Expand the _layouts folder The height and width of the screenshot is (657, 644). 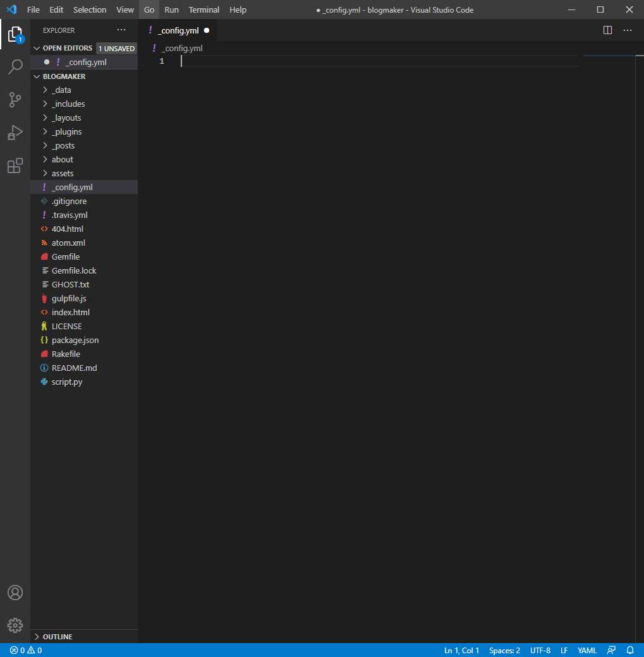click(x=84, y=118)
